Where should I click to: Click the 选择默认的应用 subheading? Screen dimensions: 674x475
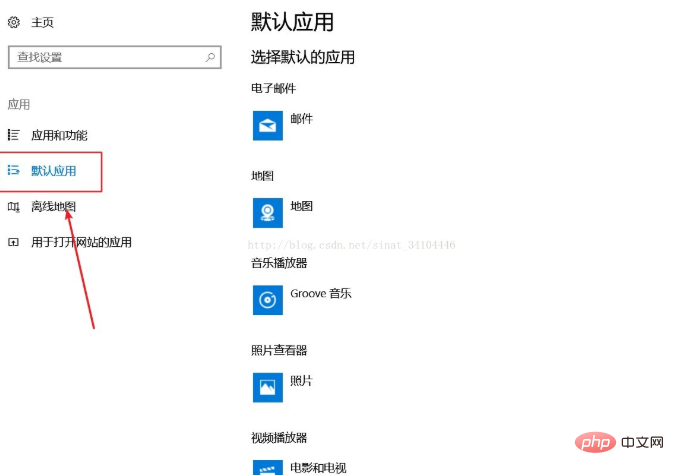click(x=303, y=57)
